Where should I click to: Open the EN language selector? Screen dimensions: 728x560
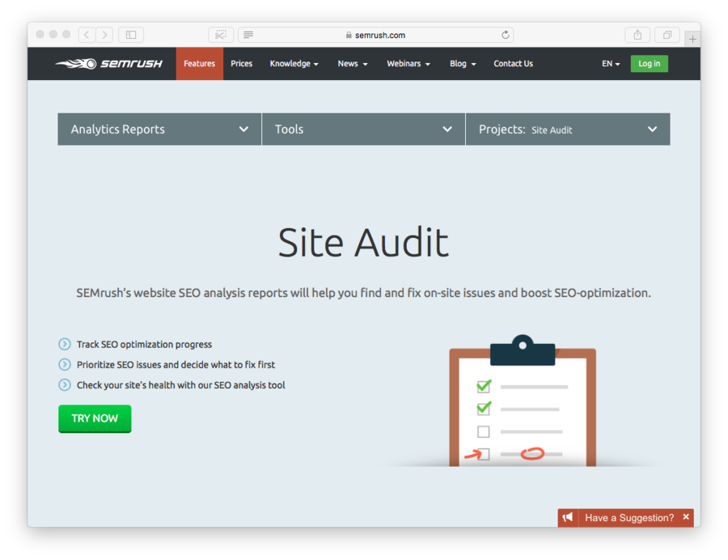[x=611, y=64]
